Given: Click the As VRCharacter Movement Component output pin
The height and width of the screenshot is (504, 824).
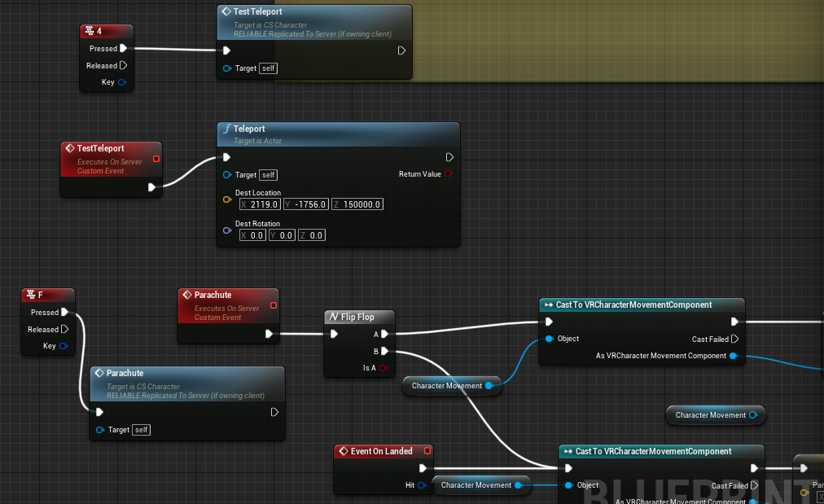Looking at the screenshot, I should pos(734,356).
